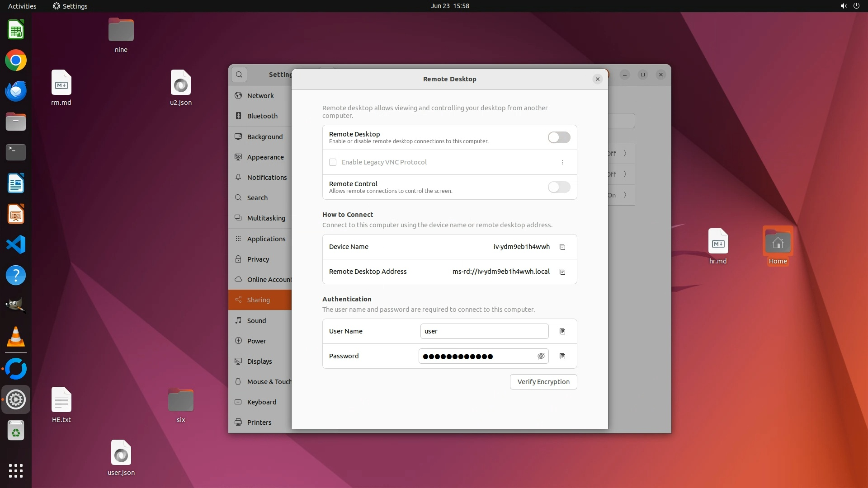Reveal password with the eye icon
Viewport: 868px width, 488px height.
pos(541,356)
